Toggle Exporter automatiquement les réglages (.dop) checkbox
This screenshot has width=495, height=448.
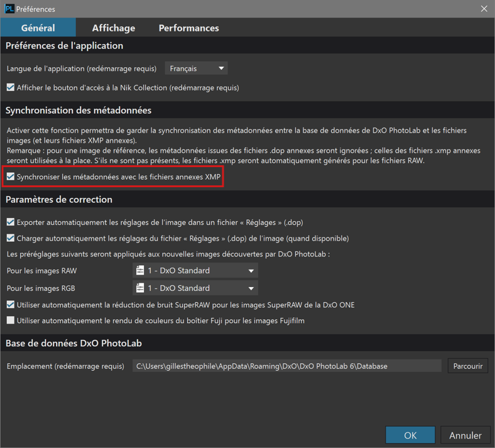11,222
